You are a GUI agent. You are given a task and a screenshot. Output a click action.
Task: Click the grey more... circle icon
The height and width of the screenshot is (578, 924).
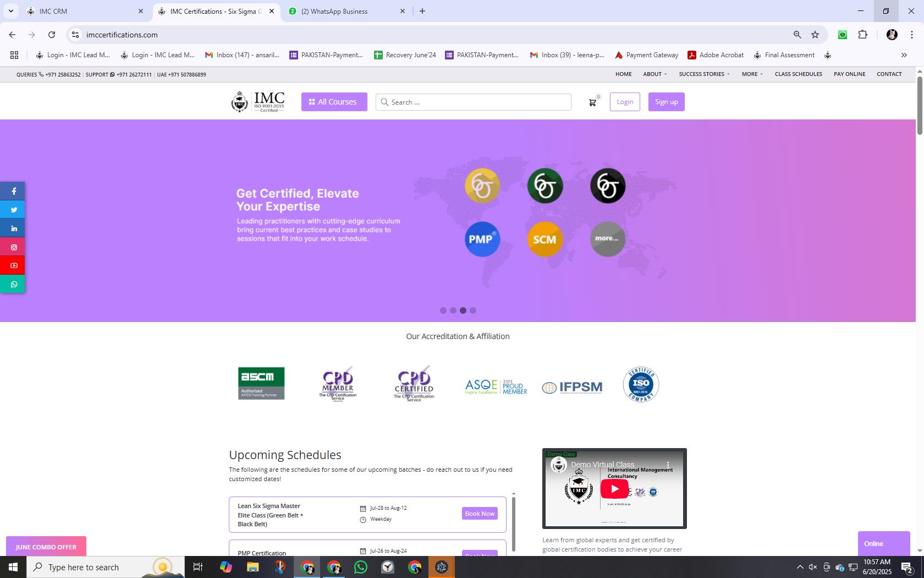click(x=608, y=239)
